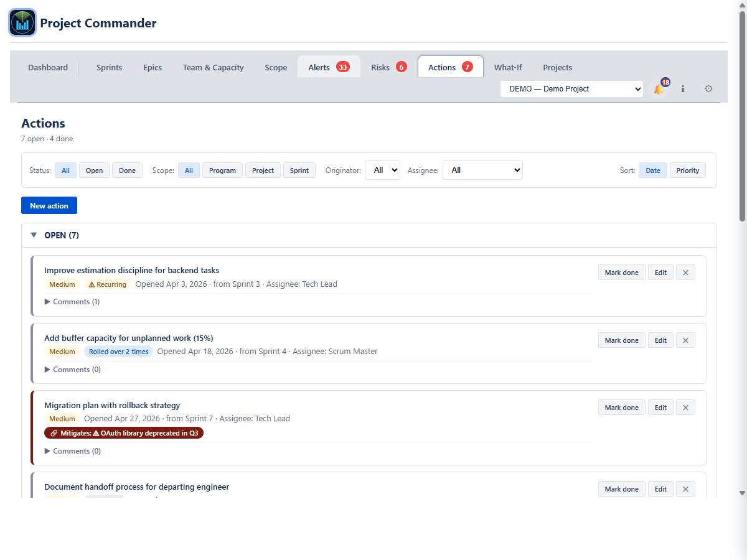The width and height of the screenshot is (747, 560).
Task: Open the Mitigates OAuth library deprecated link chip
Action: 124,433
